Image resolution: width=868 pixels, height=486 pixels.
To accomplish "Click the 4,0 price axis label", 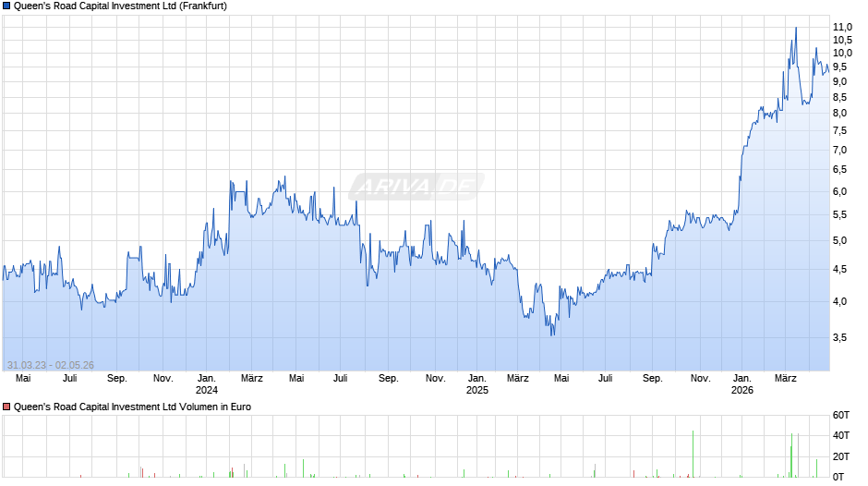I will click(x=839, y=301).
